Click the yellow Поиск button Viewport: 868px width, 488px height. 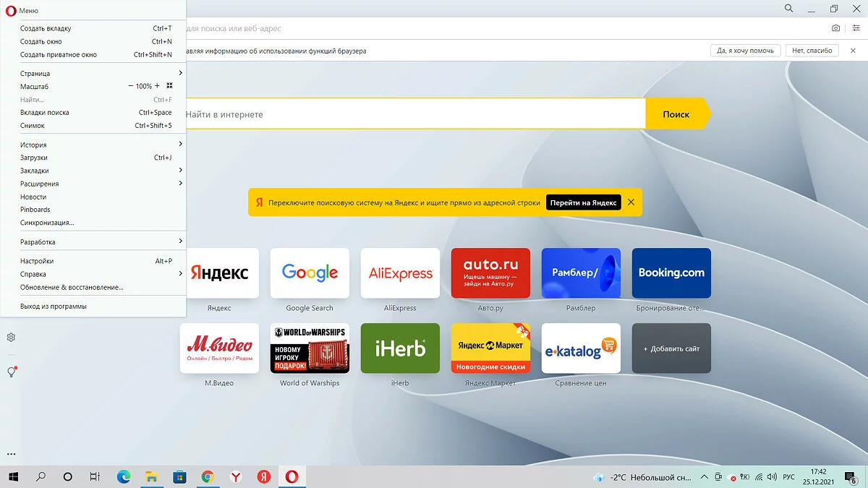pyautogui.click(x=676, y=114)
